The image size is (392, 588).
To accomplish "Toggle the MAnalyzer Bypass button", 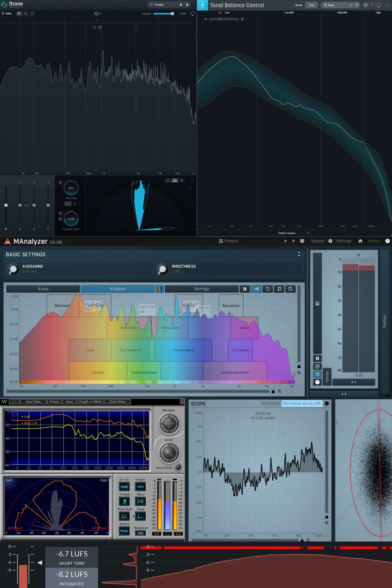I will (x=318, y=241).
